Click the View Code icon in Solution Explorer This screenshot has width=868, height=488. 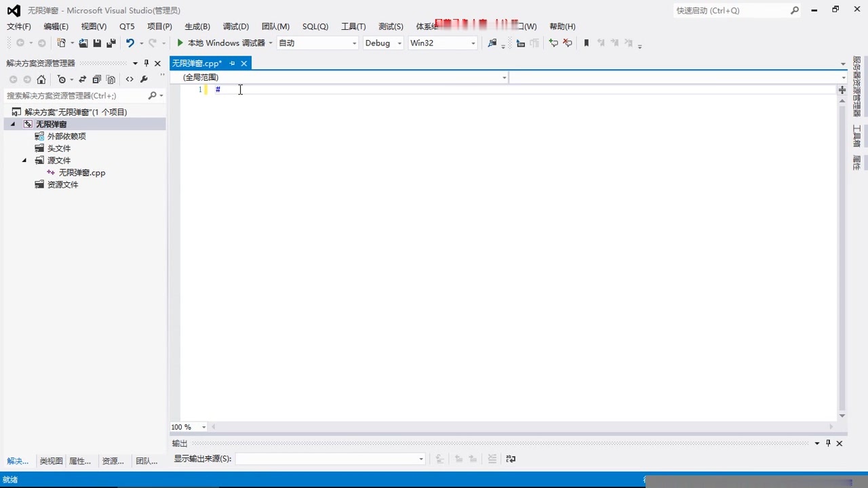point(130,79)
